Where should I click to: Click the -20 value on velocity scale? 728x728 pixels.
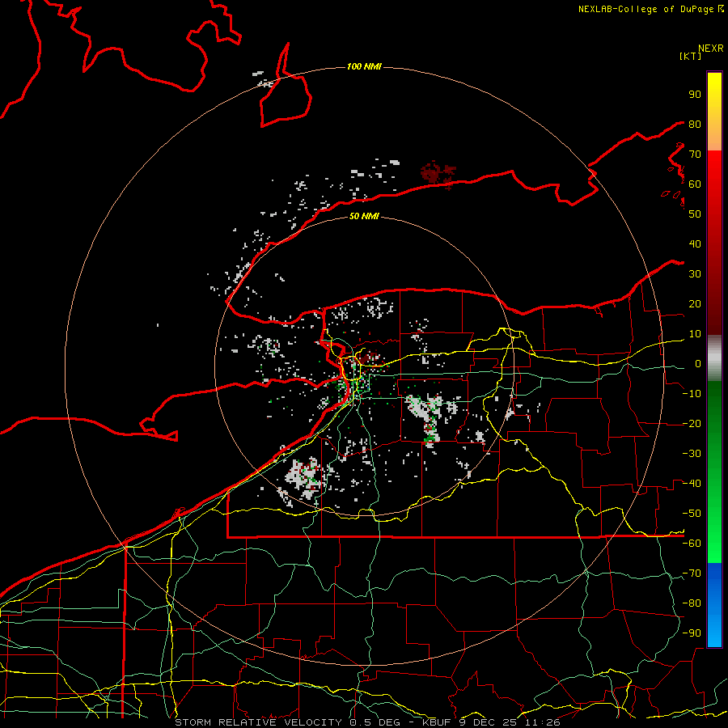(x=692, y=423)
